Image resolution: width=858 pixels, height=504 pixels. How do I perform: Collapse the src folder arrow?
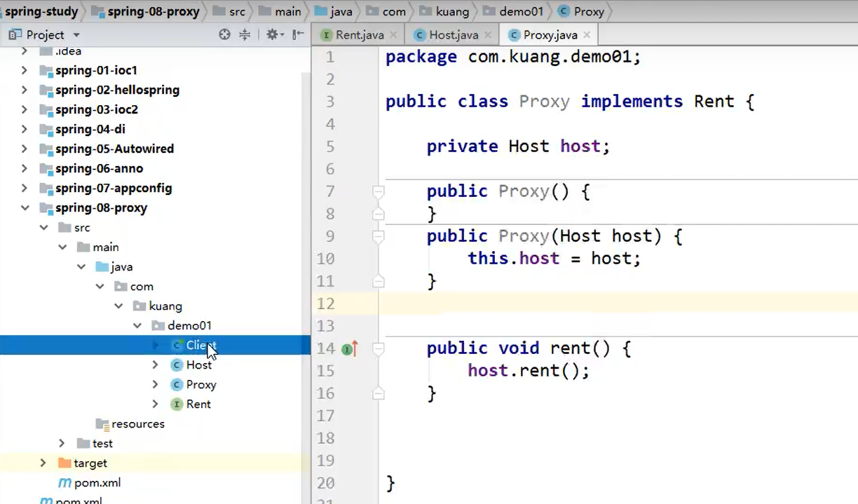[x=43, y=227]
